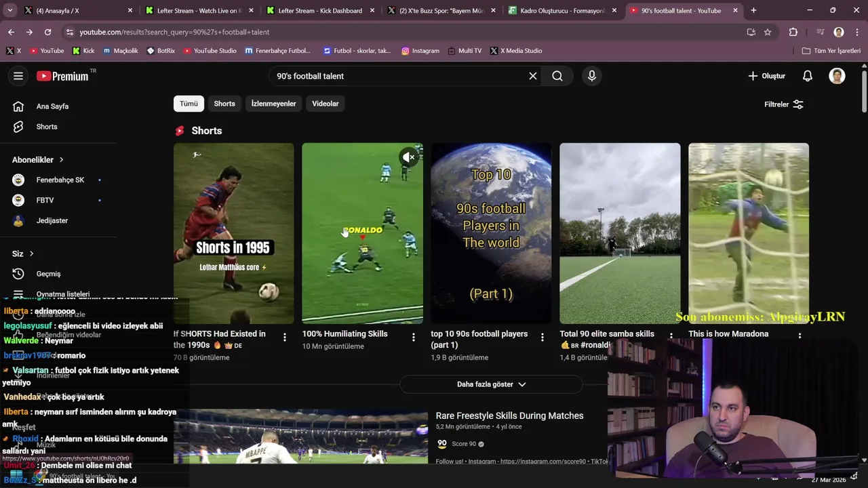Open the Shorts in 1995 Matthäus thumbnail
This screenshot has height=488, width=868.
click(233, 233)
